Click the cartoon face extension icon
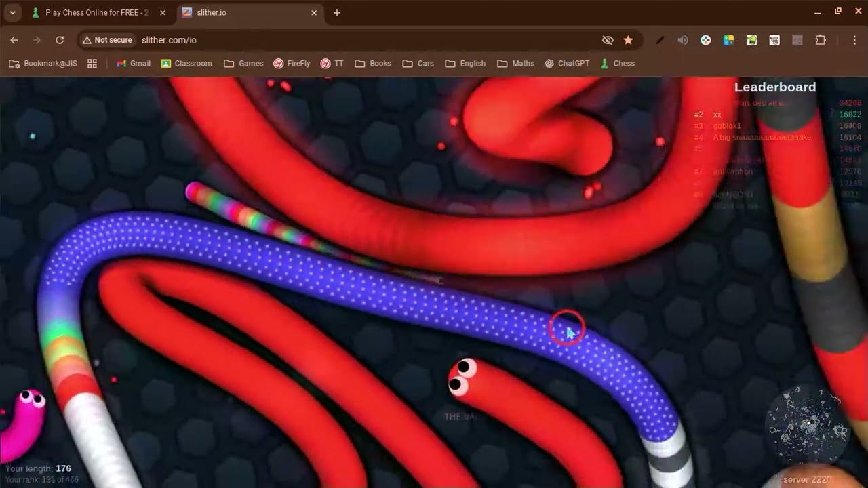The width and height of the screenshot is (868, 488). [774, 40]
